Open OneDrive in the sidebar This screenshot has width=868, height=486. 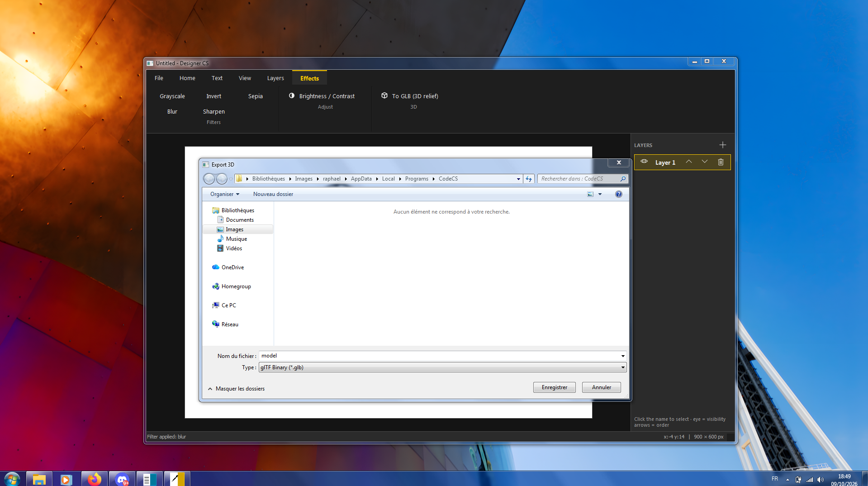point(232,267)
